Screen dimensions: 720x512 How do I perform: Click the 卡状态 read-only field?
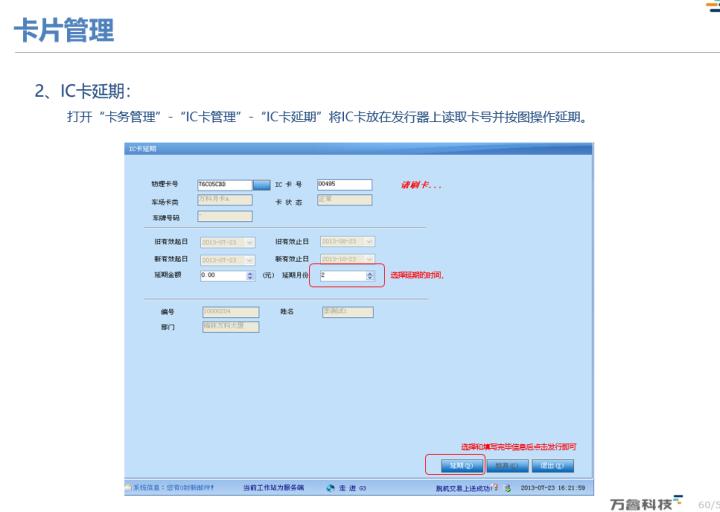pyautogui.click(x=344, y=200)
